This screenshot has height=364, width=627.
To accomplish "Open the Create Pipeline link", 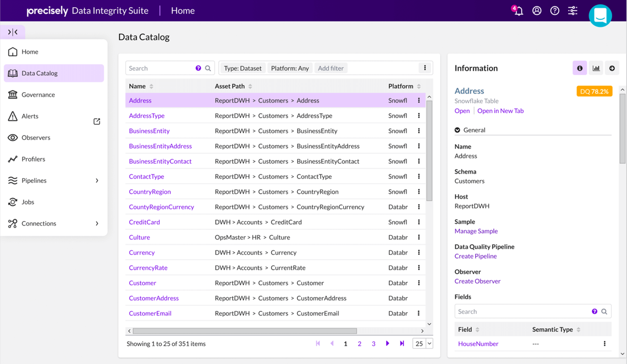I will (475, 256).
